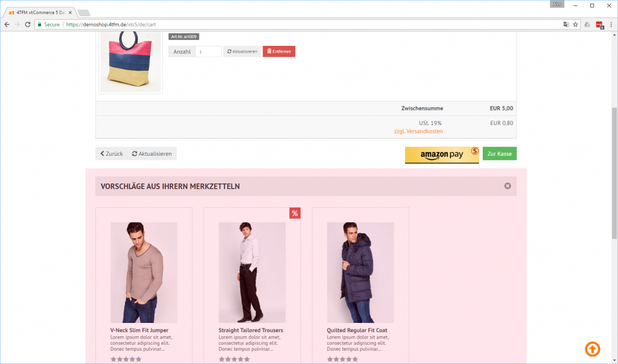The height and width of the screenshot is (364, 618).
Task: Open the zzgl. Versandkosten link
Action: pyautogui.click(x=418, y=131)
